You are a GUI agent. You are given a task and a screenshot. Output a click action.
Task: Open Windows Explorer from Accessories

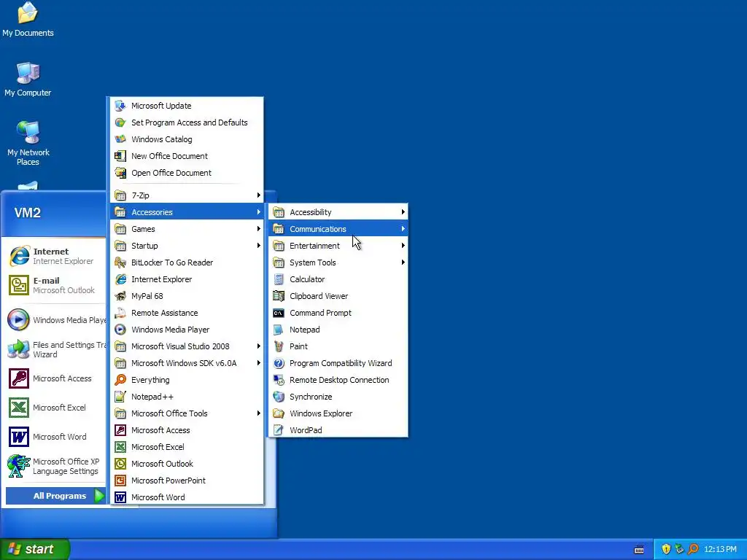(x=338, y=413)
